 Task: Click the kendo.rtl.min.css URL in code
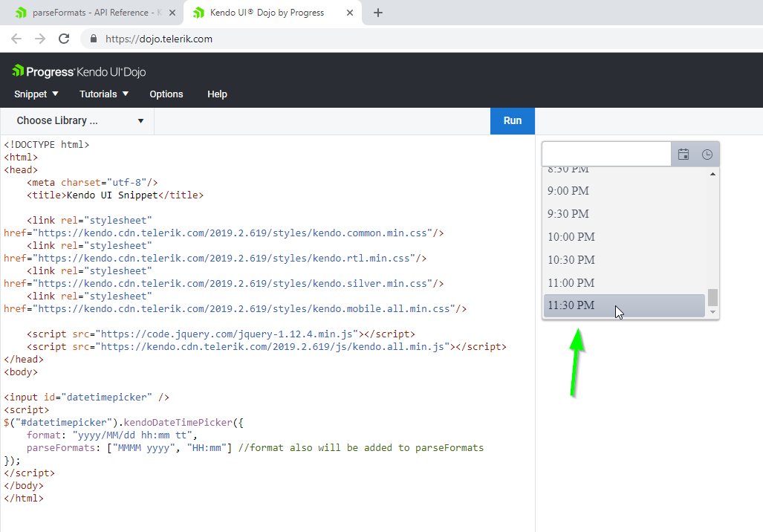coord(224,259)
